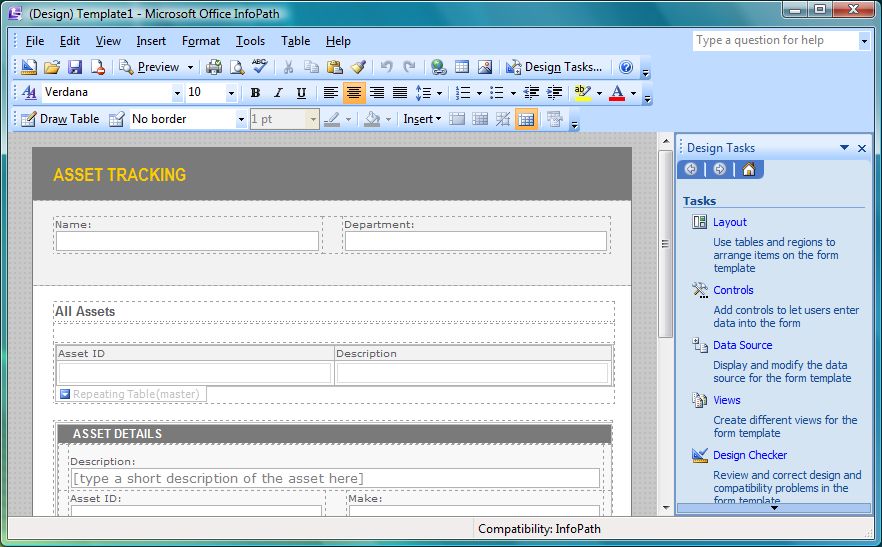Apply the yellow highlight color
Screen dimensions: 882x547
[x=582, y=92]
